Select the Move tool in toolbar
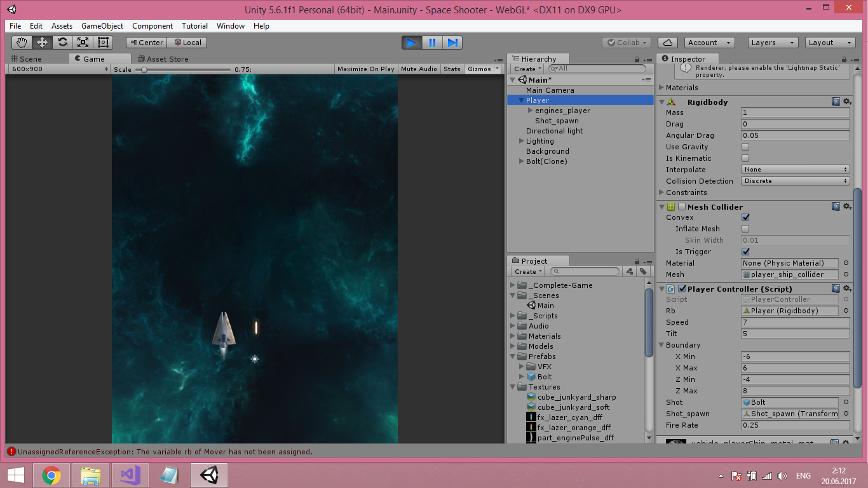868x488 pixels. click(x=42, y=43)
